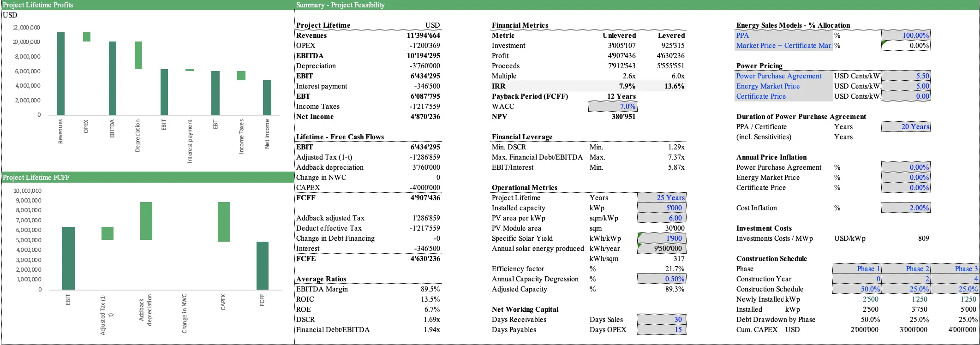Screen dimensions: 980x345
Task: Select the FCFF value 4'907'436
Action: 425,198
